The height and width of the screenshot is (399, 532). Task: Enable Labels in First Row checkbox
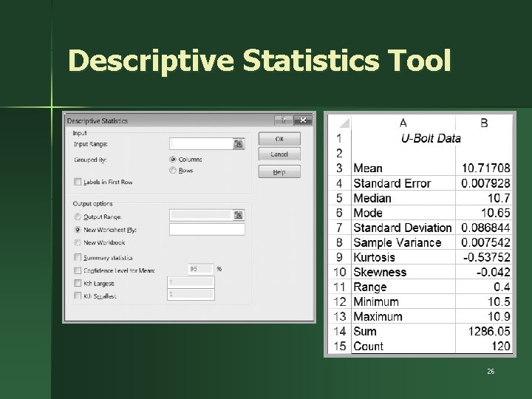[78, 182]
